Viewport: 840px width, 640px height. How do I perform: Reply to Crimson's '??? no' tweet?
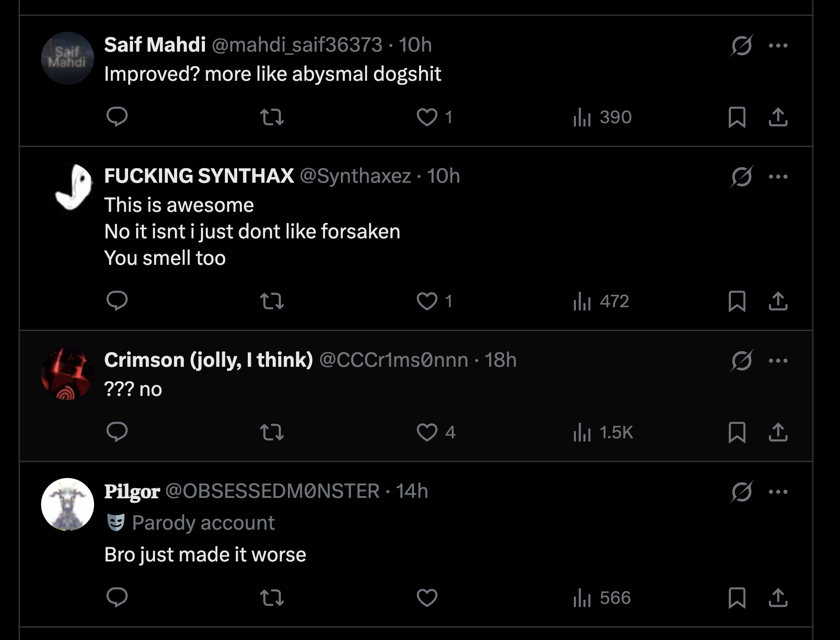117,432
